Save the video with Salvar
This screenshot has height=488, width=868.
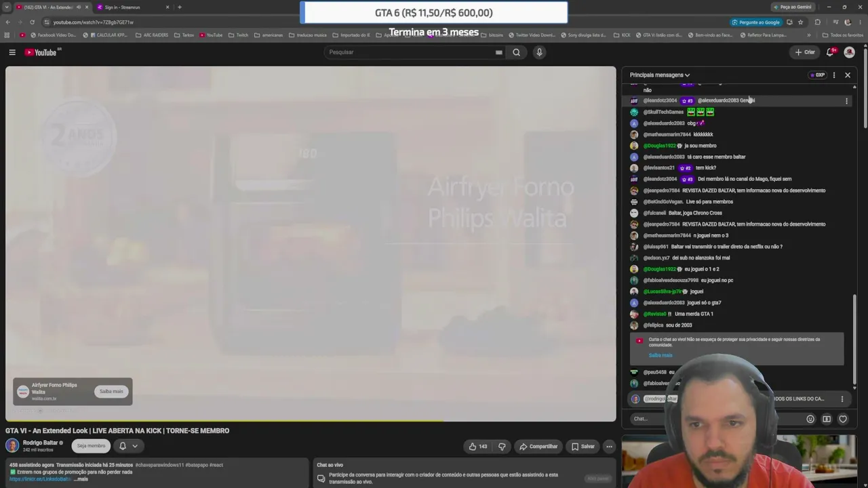click(583, 446)
